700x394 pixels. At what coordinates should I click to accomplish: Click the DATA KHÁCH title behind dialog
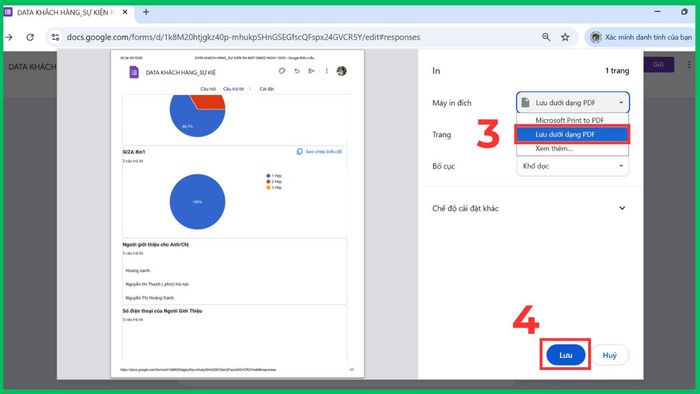pyautogui.click(x=32, y=67)
